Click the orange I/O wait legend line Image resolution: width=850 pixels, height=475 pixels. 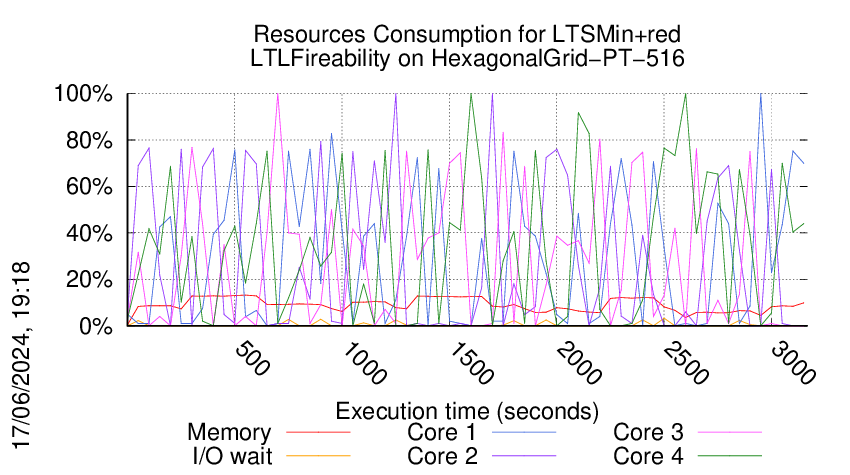click(x=318, y=456)
